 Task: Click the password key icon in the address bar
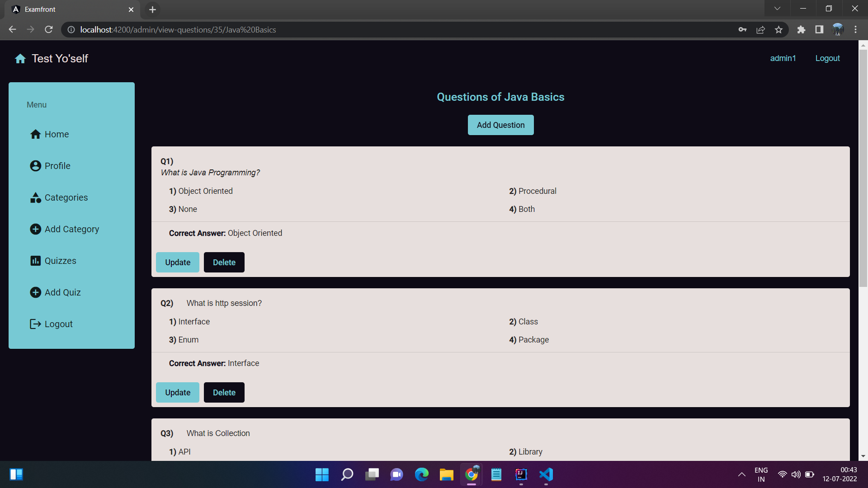pyautogui.click(x=742, y=30)
